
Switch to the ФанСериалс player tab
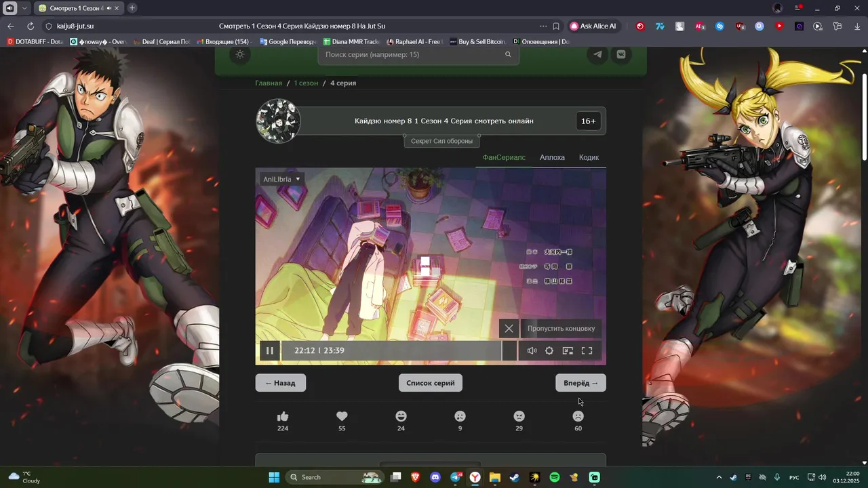coord(504,157)
